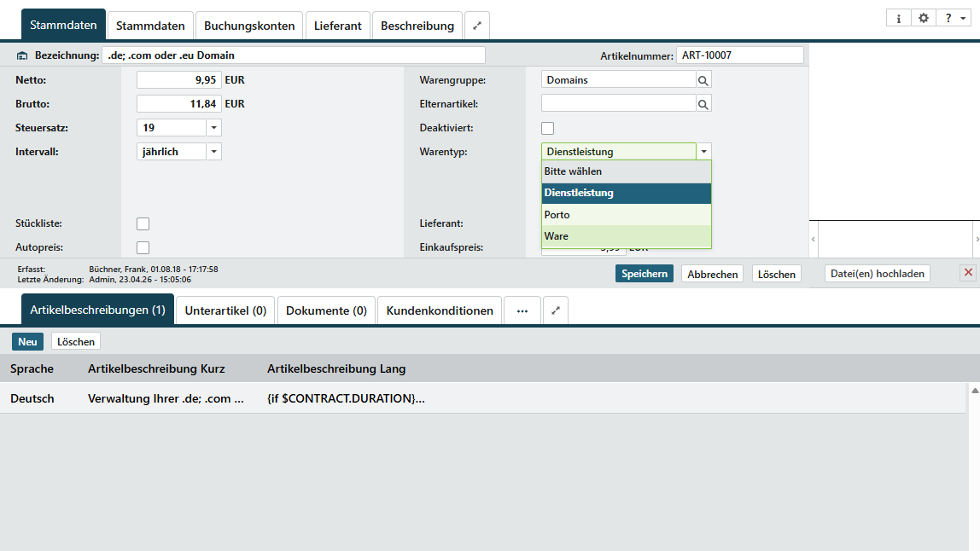Click cell '{if $CONTRACT.DURATION}...'
The width and height of the screenshot is (980, 551).
346,398
